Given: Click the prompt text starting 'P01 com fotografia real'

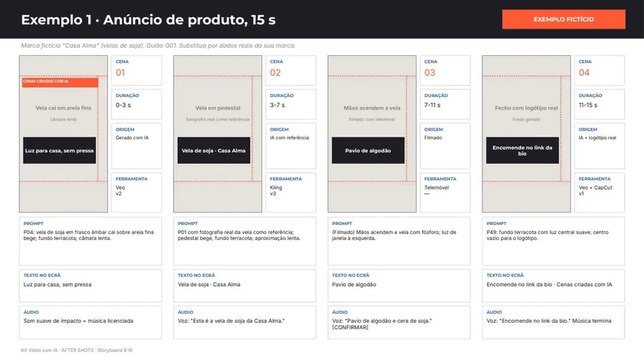Looking at the screenshot, I should 239,235.
